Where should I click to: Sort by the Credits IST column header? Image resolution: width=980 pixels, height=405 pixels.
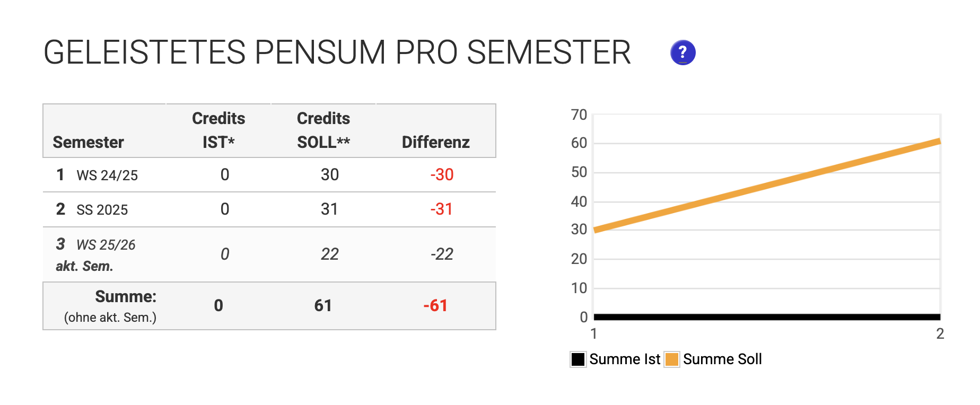point(218,130)
